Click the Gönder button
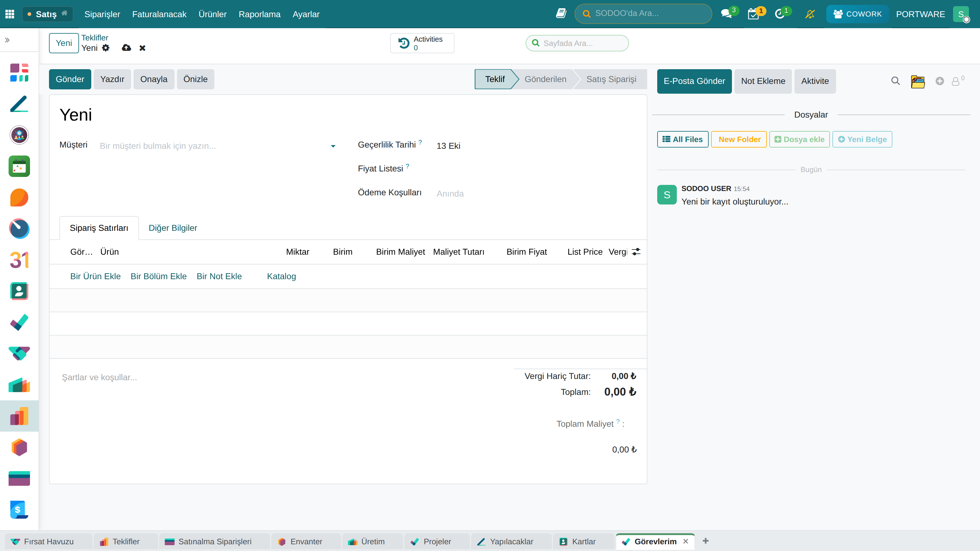Screen dimensions: 980x551 click(70, 79)
